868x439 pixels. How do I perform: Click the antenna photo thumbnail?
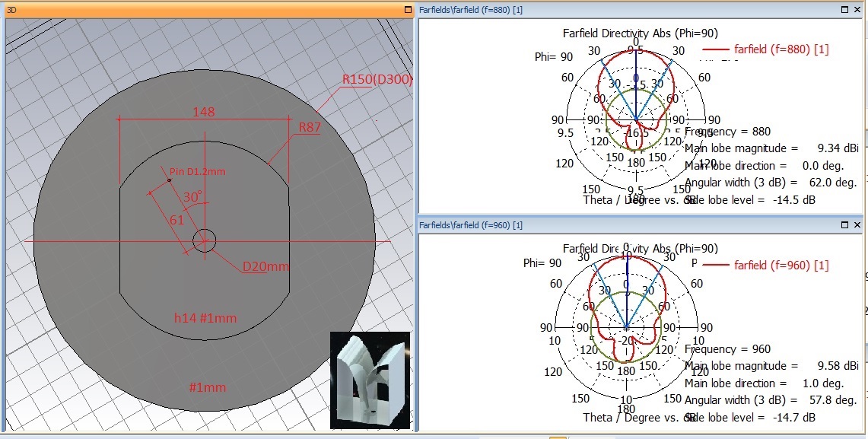tap(370, 379)
